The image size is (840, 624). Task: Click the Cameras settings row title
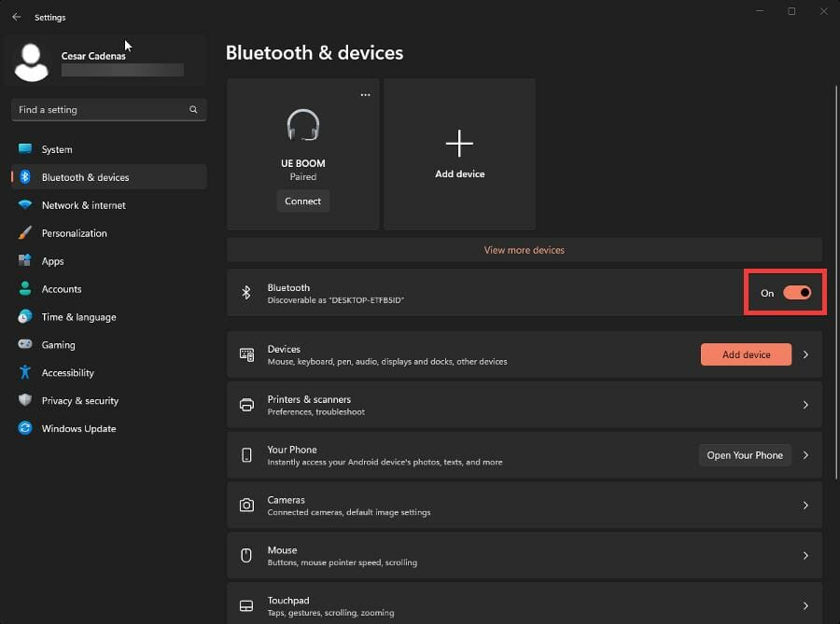coord(287,499)
